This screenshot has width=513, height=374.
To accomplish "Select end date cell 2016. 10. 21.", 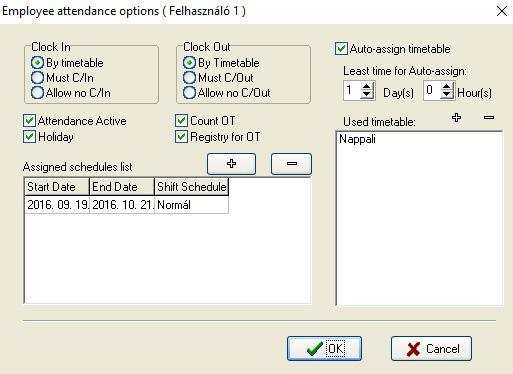I will coord(122,205).
